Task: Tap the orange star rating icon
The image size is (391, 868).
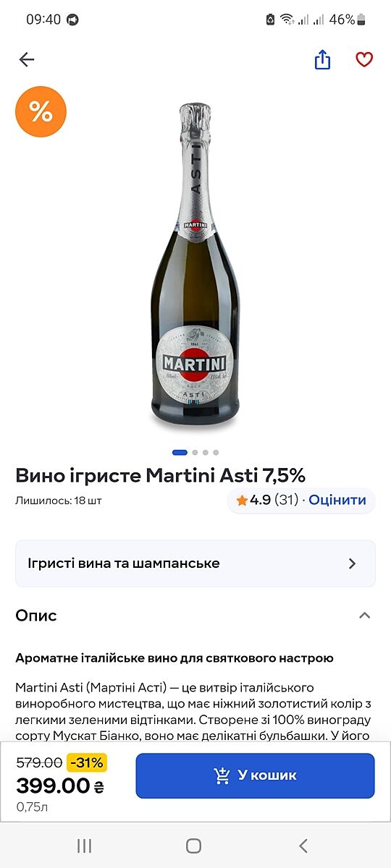Action: pos(242,500)
